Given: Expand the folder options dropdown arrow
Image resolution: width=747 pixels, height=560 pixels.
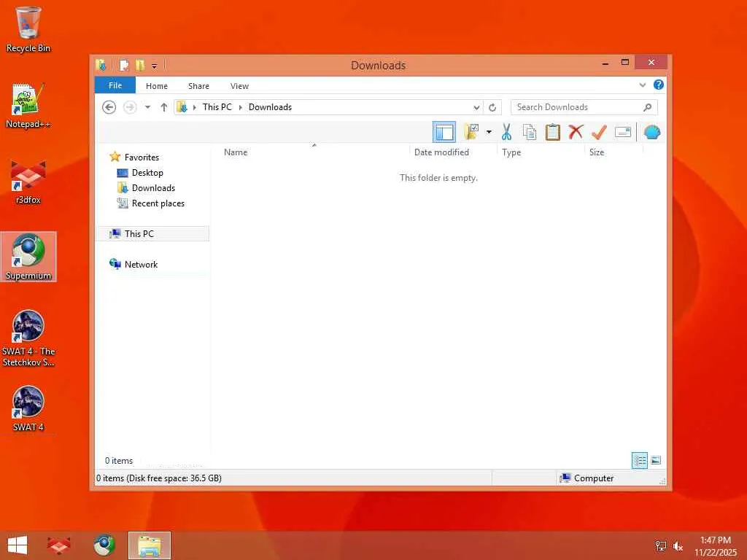Looking at the screenshot, I should point(489,132).
